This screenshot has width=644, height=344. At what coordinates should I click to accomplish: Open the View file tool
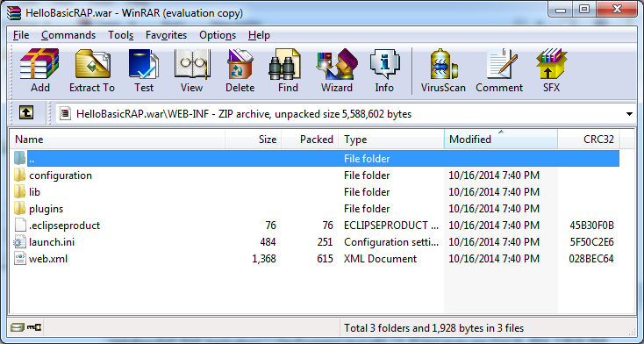point(192,64)
